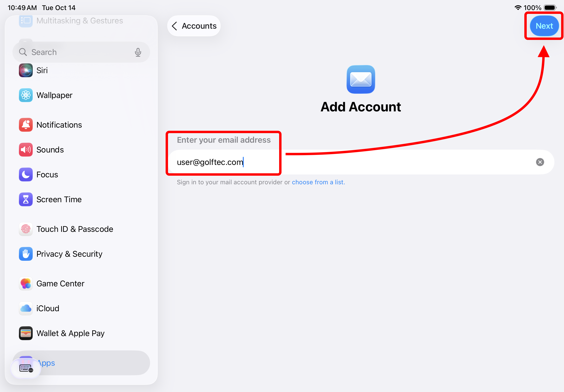Image resolution: width=564 pixels, height=392 pixels.
Task: Tap the microphone dictation icon in Search
Action: click(138, 52)
